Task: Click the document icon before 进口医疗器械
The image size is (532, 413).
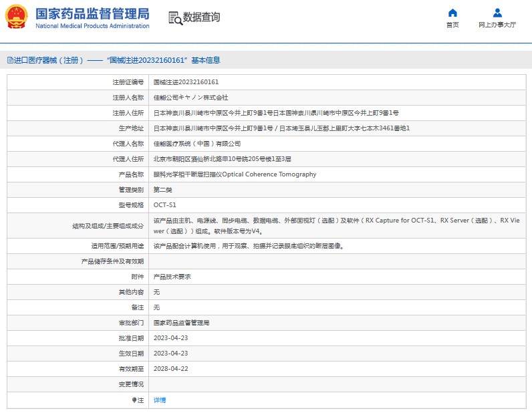Action: (10, 60)
